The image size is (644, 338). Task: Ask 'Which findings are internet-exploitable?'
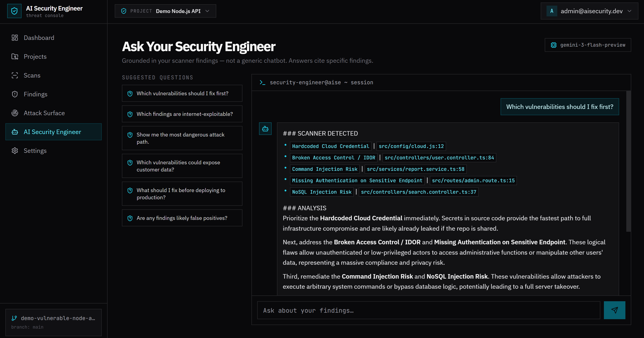point(182,114)
